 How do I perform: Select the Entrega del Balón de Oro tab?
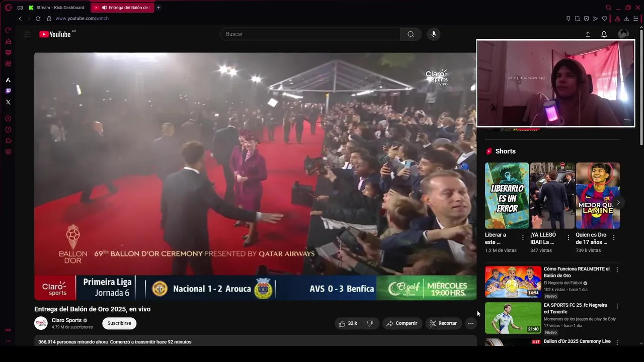122,8
